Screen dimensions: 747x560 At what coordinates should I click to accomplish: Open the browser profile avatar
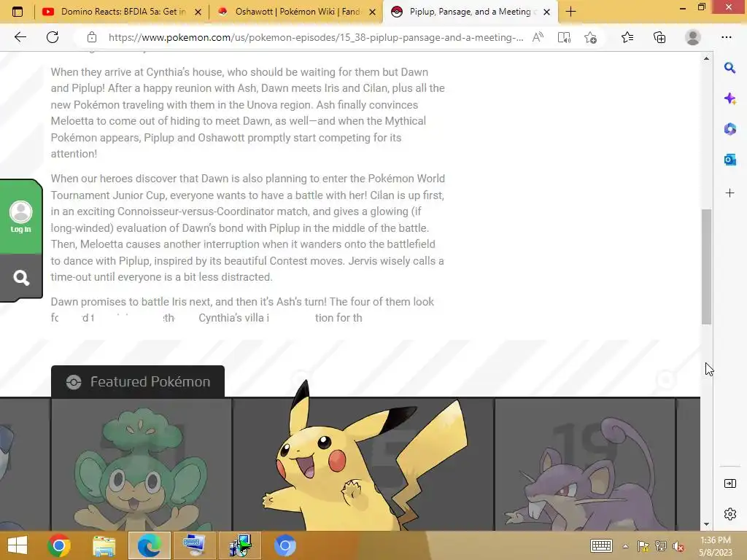693,37
